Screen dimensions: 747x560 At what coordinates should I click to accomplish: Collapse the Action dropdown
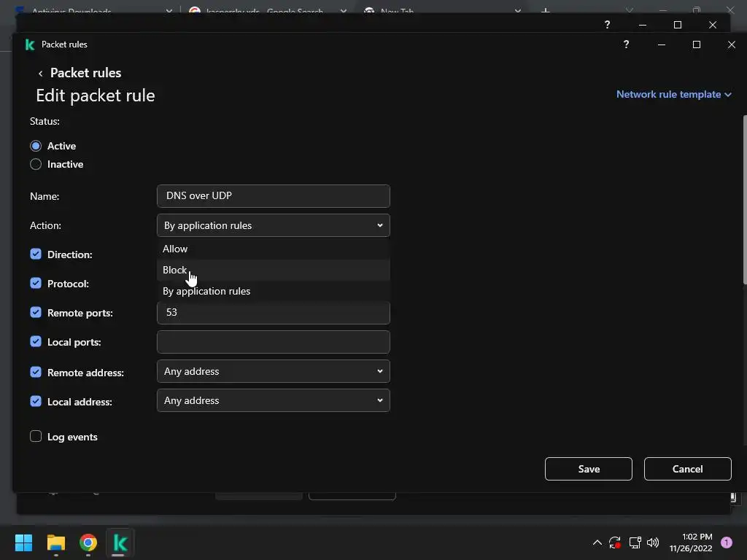click(x=274, y=225)
